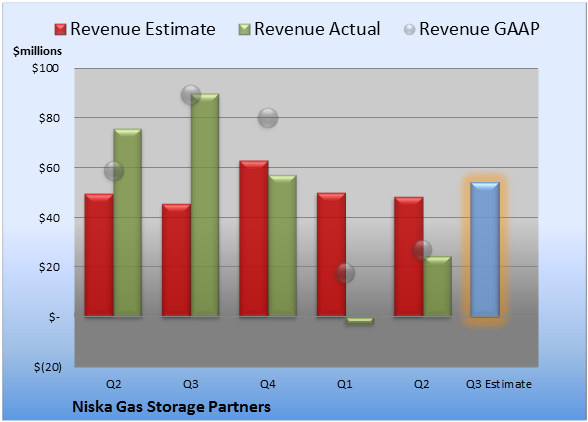Click the '$(20)' negative axis label
The width and height of the screenshot is (588, 422).
tap(48, 367)
